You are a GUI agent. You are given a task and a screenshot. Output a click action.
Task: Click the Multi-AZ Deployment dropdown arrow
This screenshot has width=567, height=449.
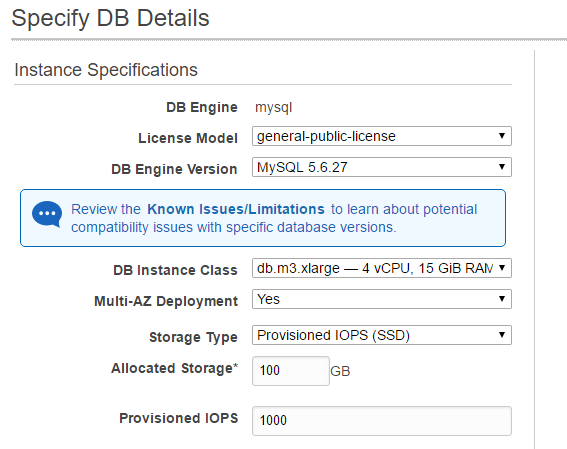[x=502, y=299]
